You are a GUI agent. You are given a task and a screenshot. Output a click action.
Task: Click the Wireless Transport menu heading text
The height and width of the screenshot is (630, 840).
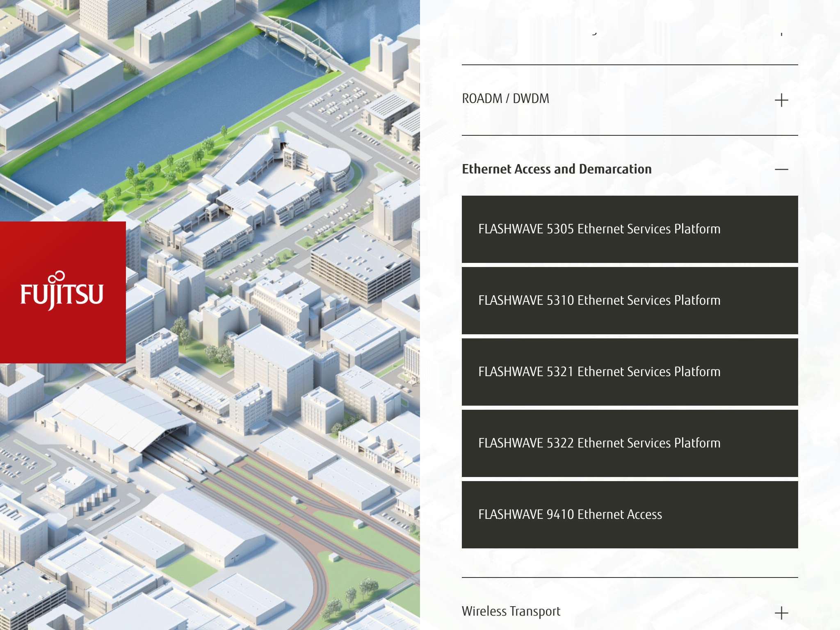511,611
